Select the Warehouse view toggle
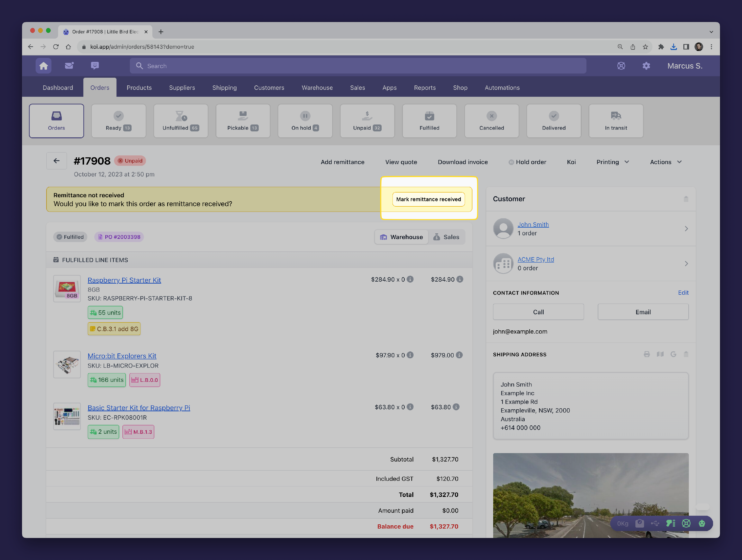 pos(401,237)
